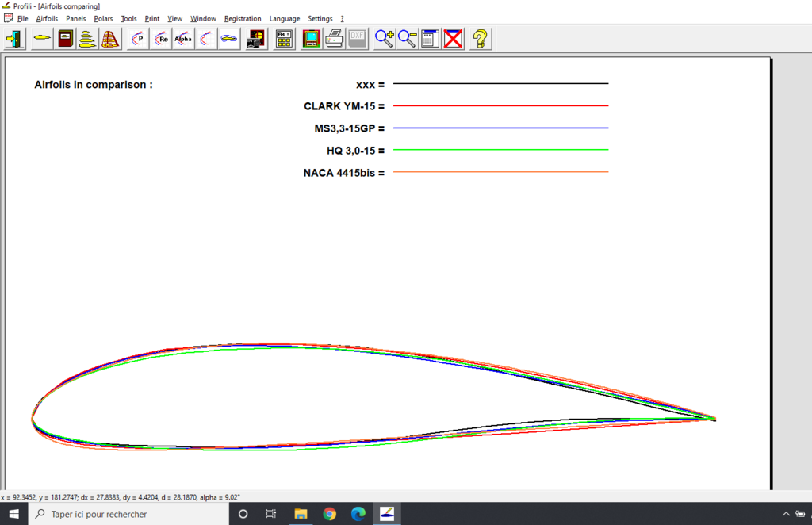Viewport: 812px width, 525px height.
Task: Zoom in with the magnifier plus icon
Action: 385,38
